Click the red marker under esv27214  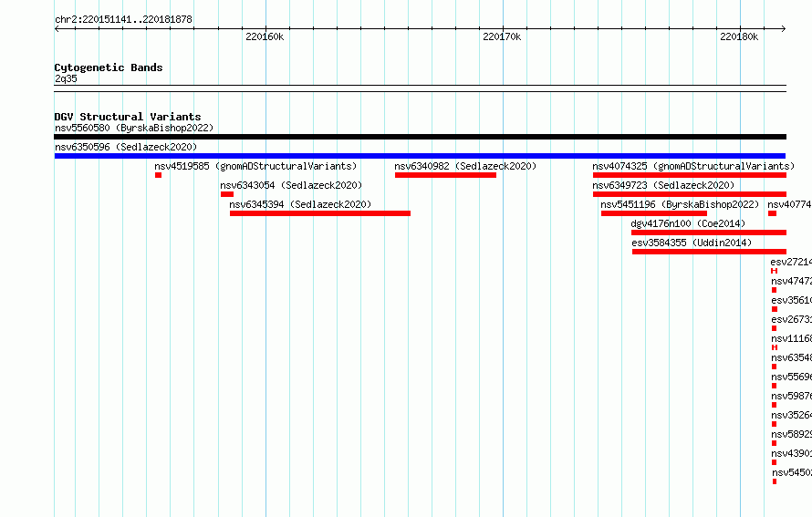775,271
